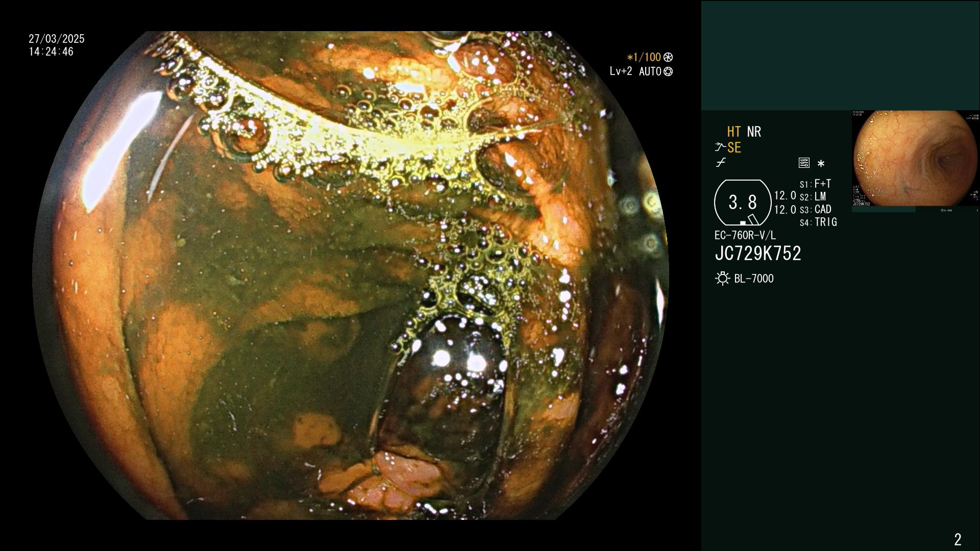This screenshot has height=551, width=980.
Task: Click the live endoscopic view
Action: point(351,275)
